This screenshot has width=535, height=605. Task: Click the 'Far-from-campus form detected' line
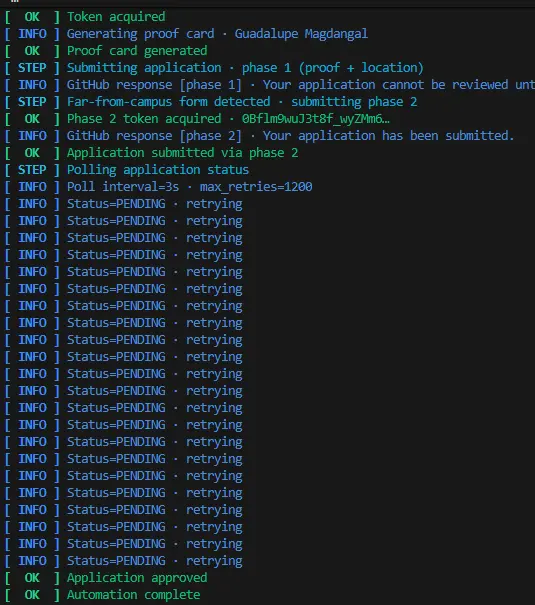[211, 102]
